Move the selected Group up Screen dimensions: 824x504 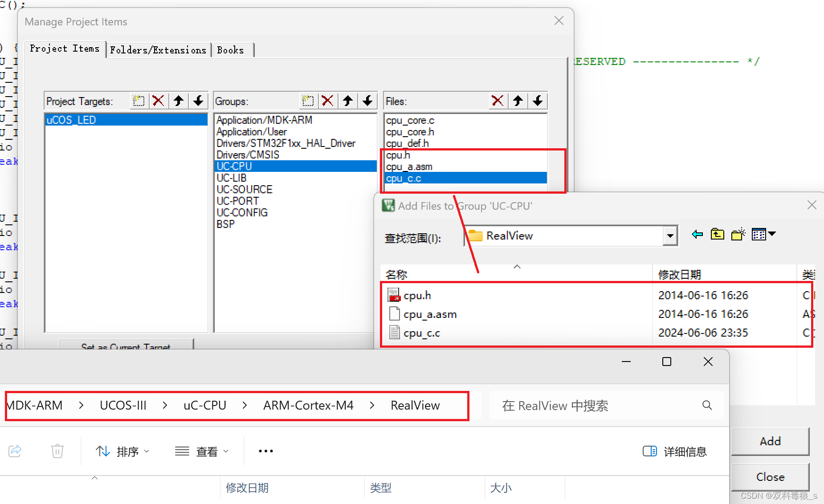pos(347,101)
